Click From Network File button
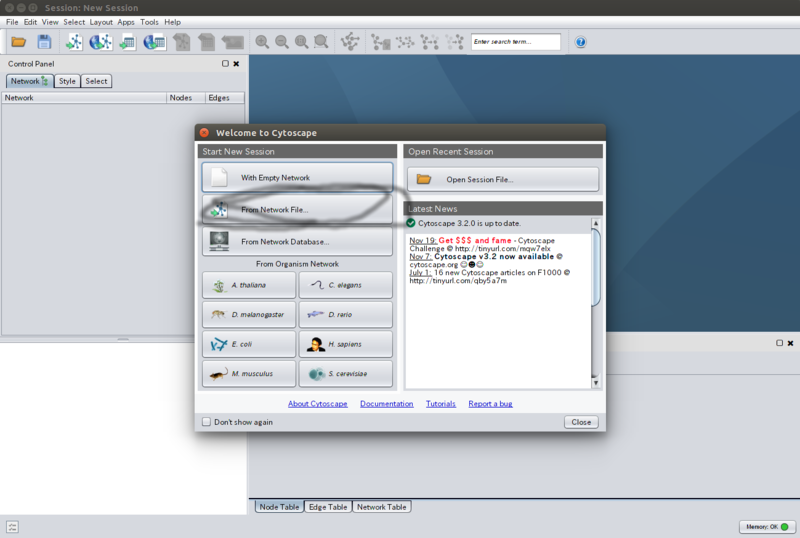Image resolution: width=800 pixels, height=538 pixels. [x=297, y=209]
